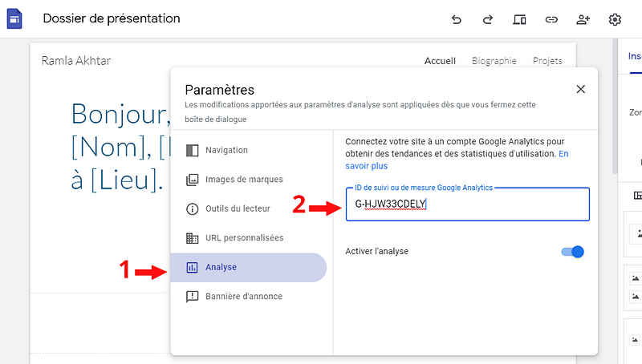Click the share with others icon
Viewport: 642px width, 364px height.
point(583,19)
